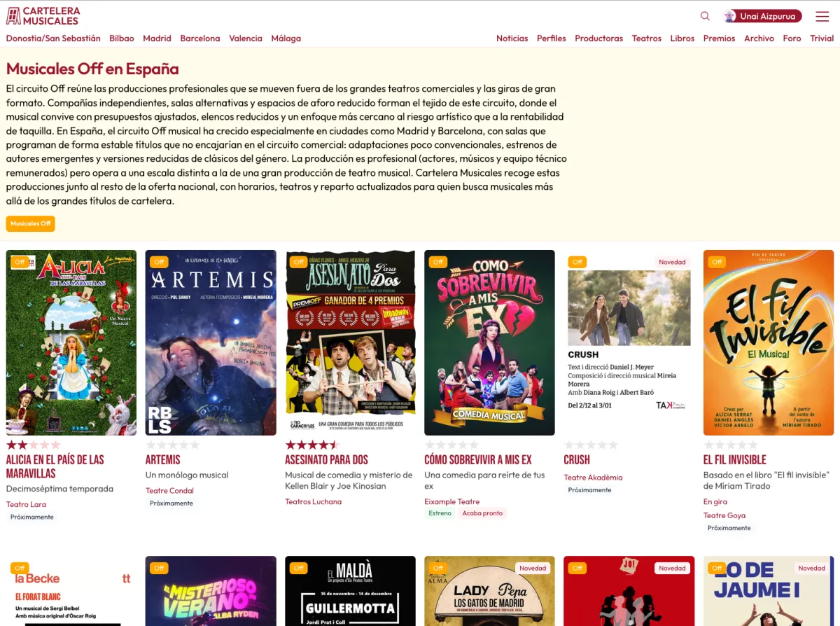Click the EL FIL INVISIBLE title link
The height and width of the screenshot is (626, 840).
pos(735,460)
